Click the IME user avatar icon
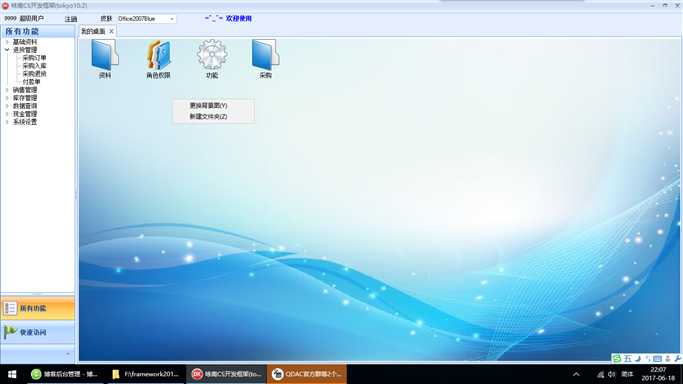683x384 pixels. pyautogui.click(x=668, y=359)
